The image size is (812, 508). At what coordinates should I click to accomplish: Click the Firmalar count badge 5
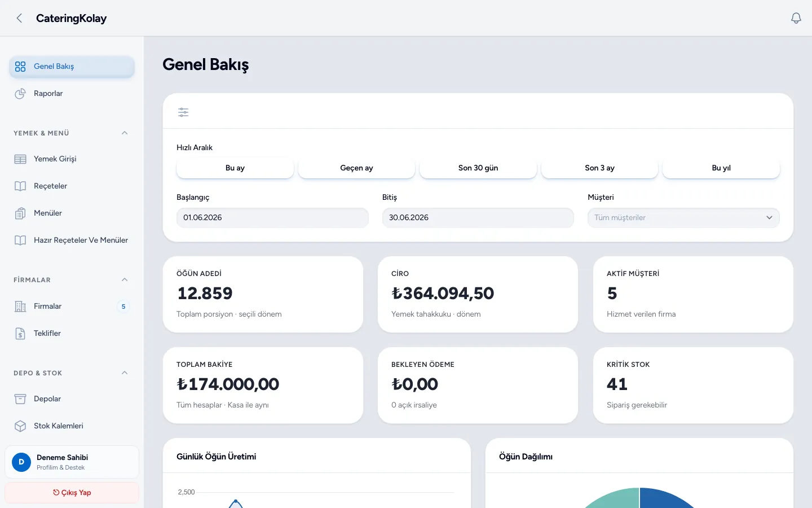click(x=123, y=306)
